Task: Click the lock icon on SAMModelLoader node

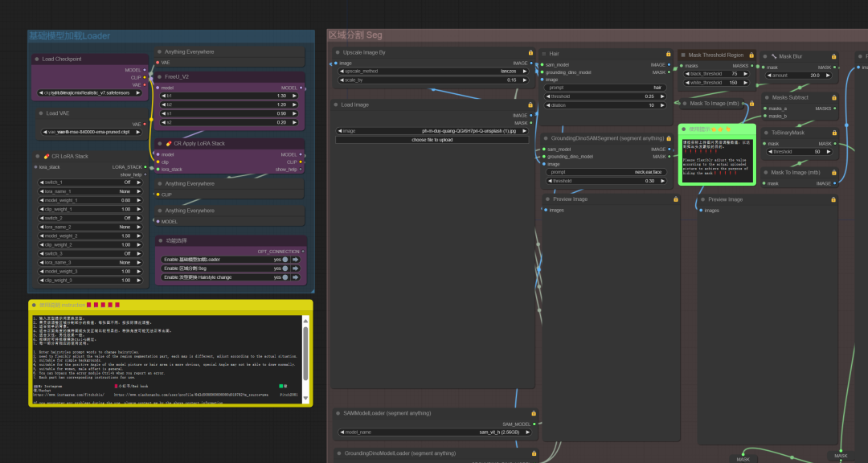Action: 534,413
